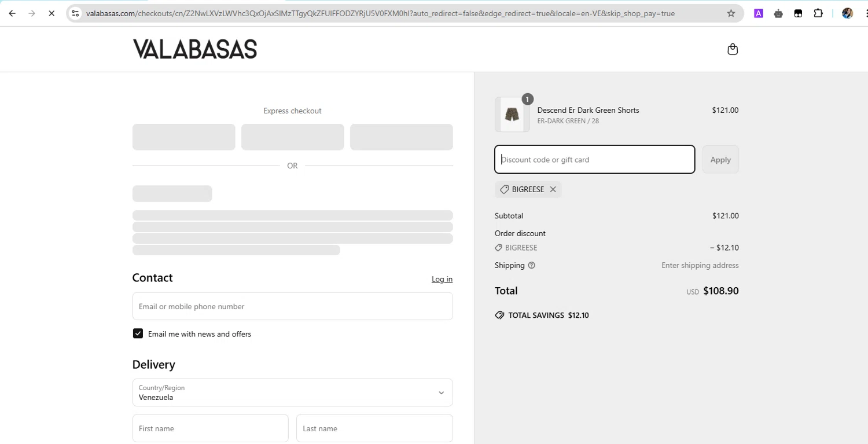Screen dimensions: 868x444
Task: Open the purple A browser extension
Action: 759,13
